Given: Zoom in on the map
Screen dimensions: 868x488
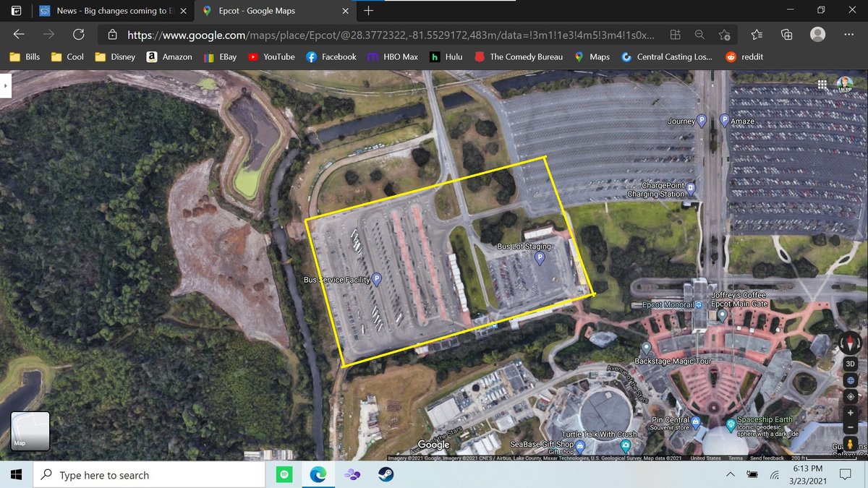Looking at the screenshot, I should click(851, 413).
